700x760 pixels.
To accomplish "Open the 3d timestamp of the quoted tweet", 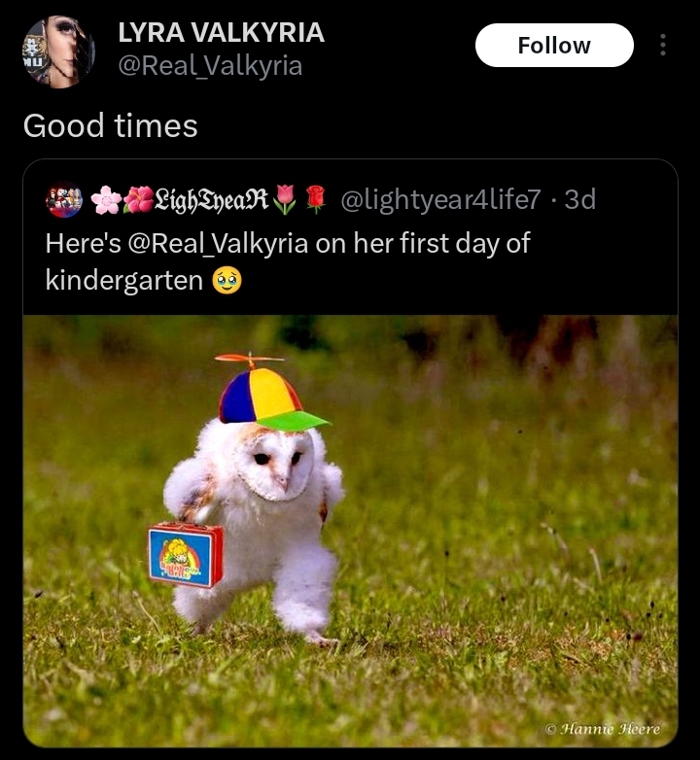I will point(579,199).
